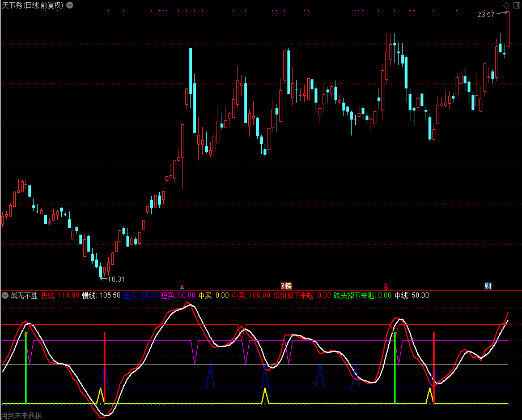Expand the 天下秀 chart title dropdown

70,5
